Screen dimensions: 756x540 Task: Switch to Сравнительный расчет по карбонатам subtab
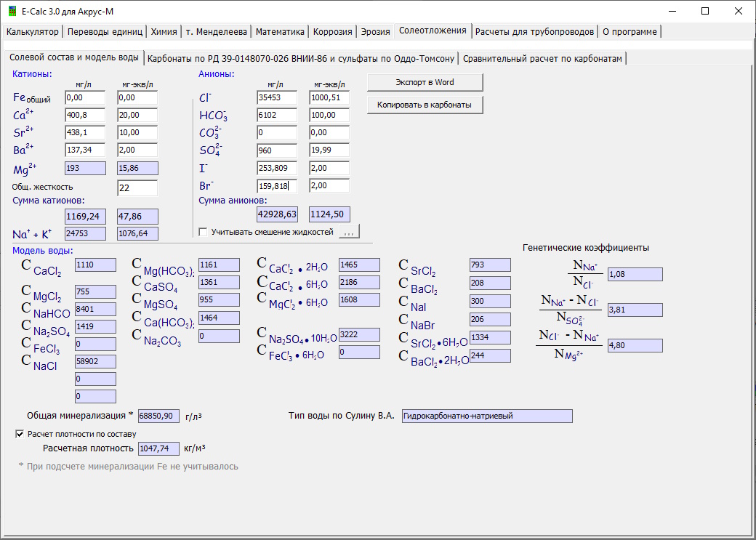click(542, 58)
